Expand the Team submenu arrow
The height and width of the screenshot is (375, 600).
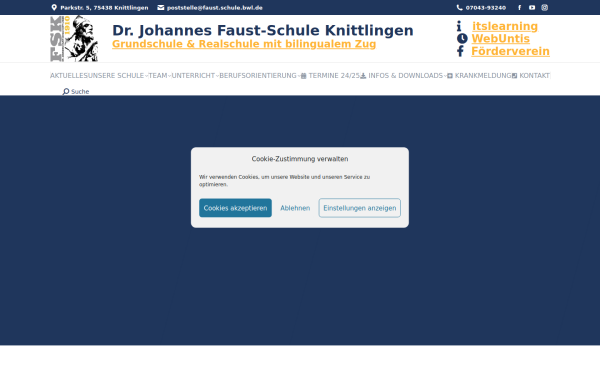(170, 76)
